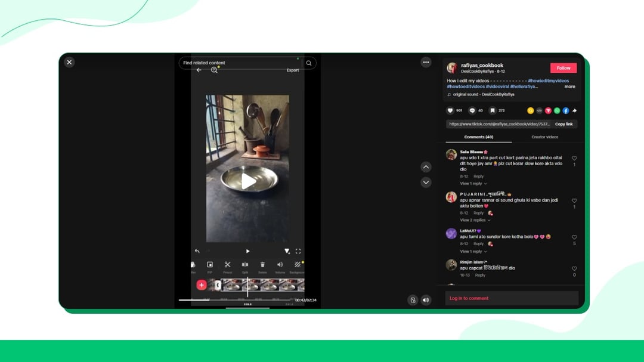Go to next video with down arrow
The height and width of the screenshot is (362, 644).
426,182
